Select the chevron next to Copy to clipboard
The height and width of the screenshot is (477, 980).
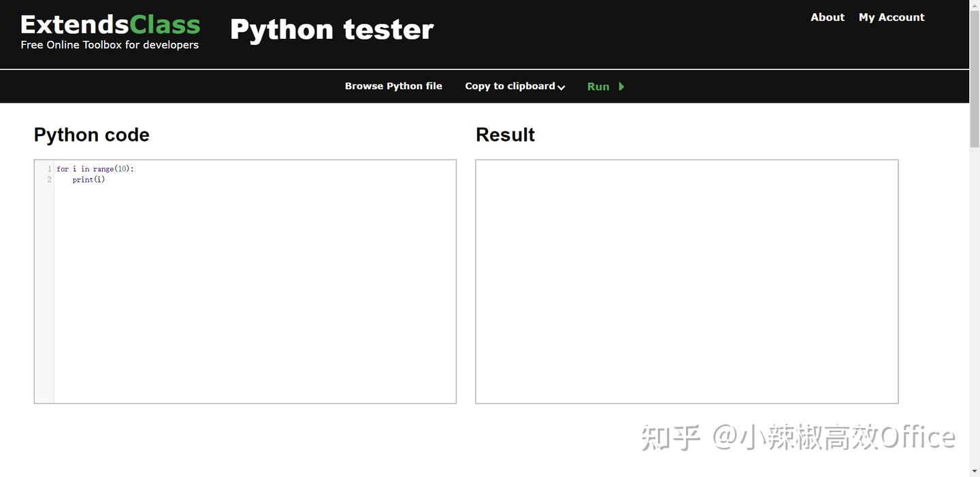pyautogui.click(x=561, y=87)
